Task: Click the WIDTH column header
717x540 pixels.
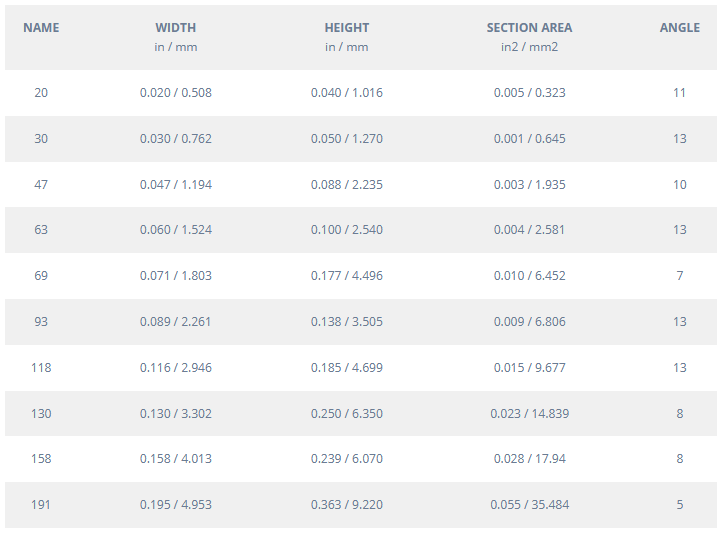Action: tap(175, 28)
